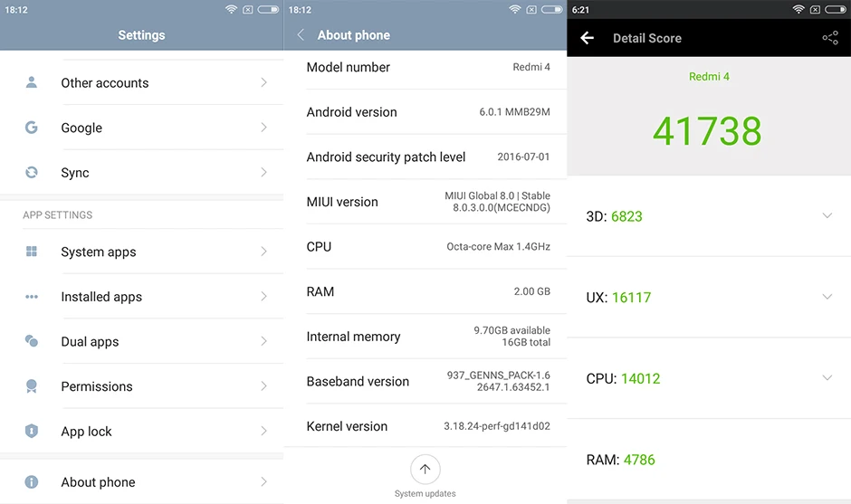This screenshot has width=851, height=504.
Task: Tap the System updates arrow button
Action: pyautogui.click(x=425, y=470)
